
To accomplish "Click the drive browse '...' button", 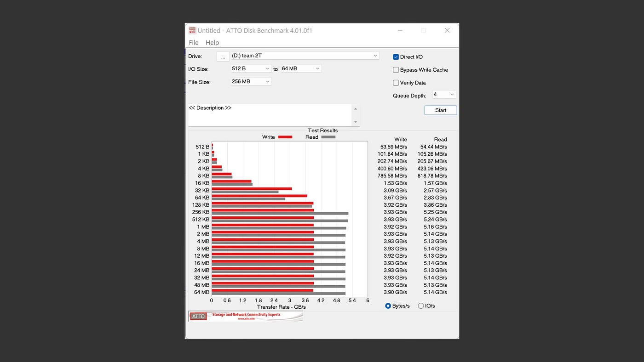I will [x=223, y=57].
